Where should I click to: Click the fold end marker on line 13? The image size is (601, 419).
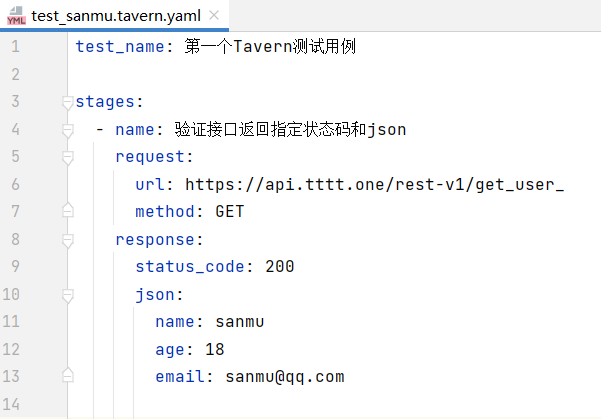coord(67,375)
